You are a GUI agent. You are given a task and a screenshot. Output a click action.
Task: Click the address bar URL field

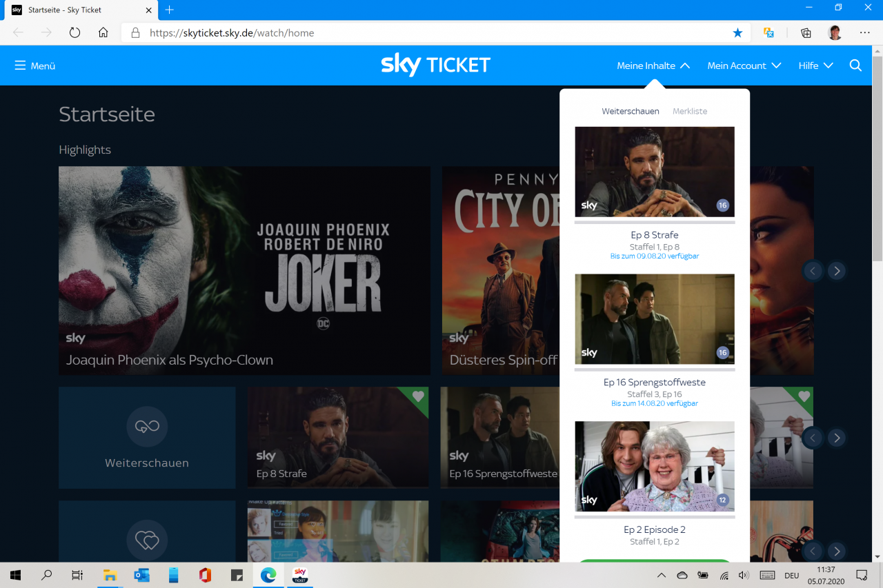coord(435,32)
